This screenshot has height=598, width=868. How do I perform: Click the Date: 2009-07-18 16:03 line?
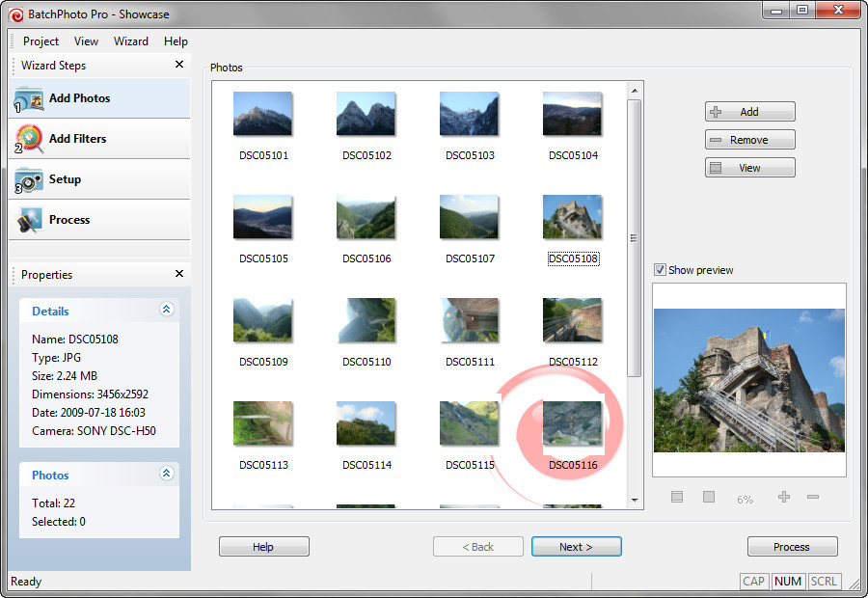coord(89,413)
